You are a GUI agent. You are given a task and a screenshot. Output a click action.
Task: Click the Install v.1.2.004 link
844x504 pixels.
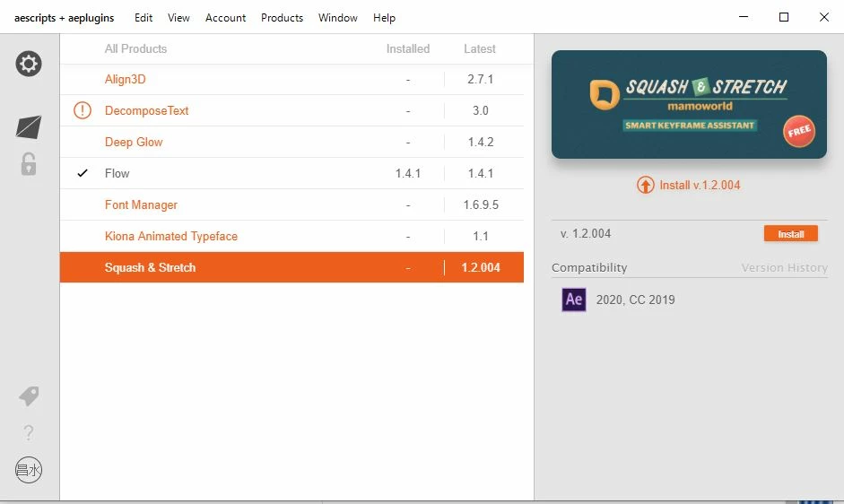700,186
